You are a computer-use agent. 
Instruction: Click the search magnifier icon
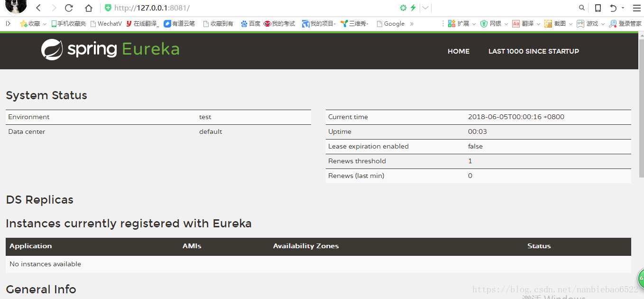point(582,8)
